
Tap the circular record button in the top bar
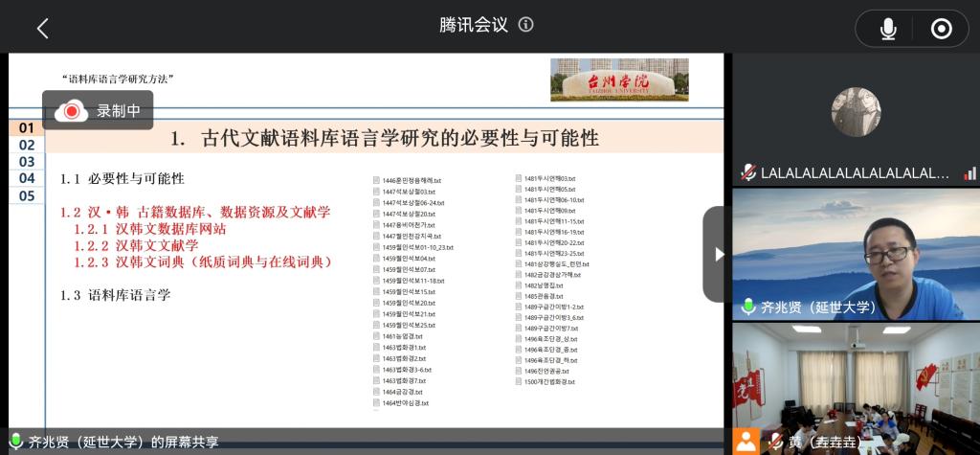941,30
